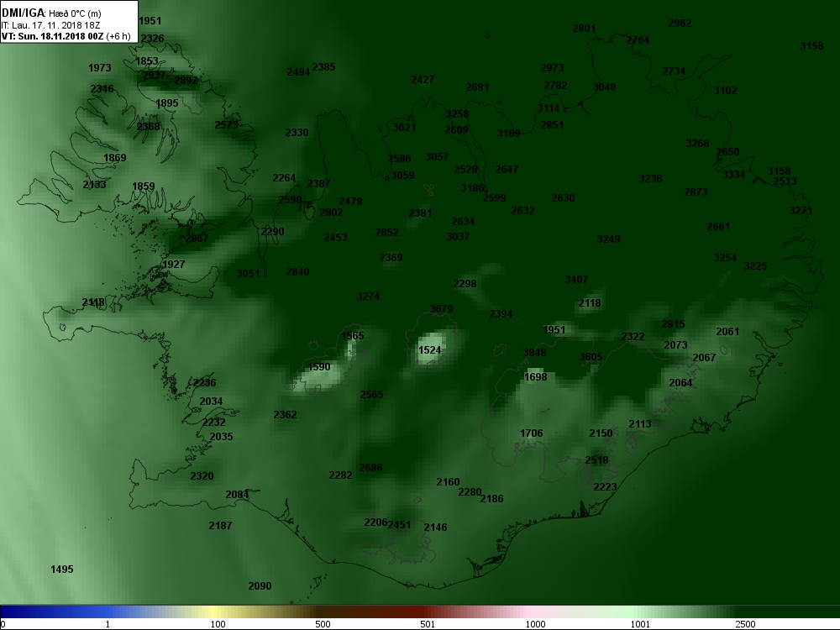Screen dimensions: 840x630
Task: Click the value 2967 in the Westfjords
Action: click(197, 239)
